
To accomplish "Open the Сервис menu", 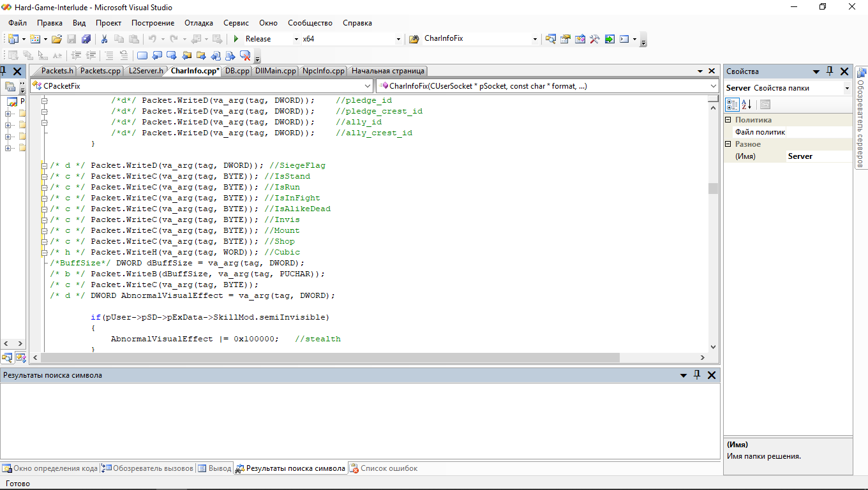I will [236, 23].
